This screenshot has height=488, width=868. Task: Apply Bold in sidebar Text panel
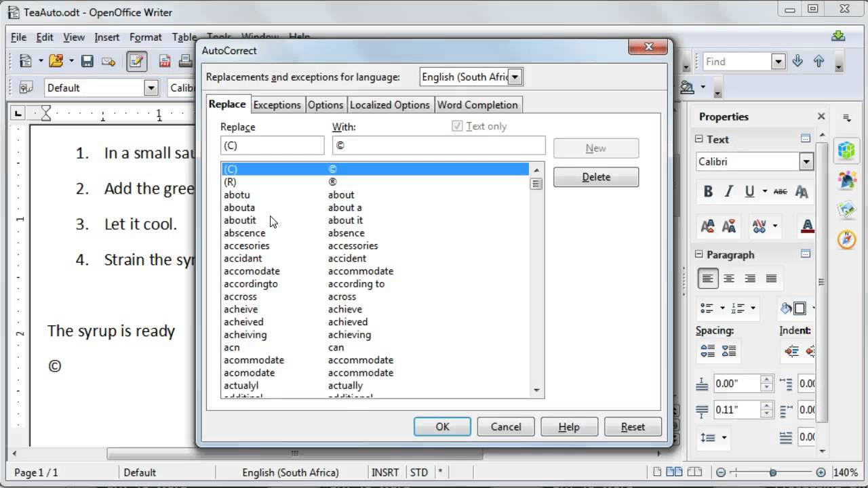(x=708, y=192)
